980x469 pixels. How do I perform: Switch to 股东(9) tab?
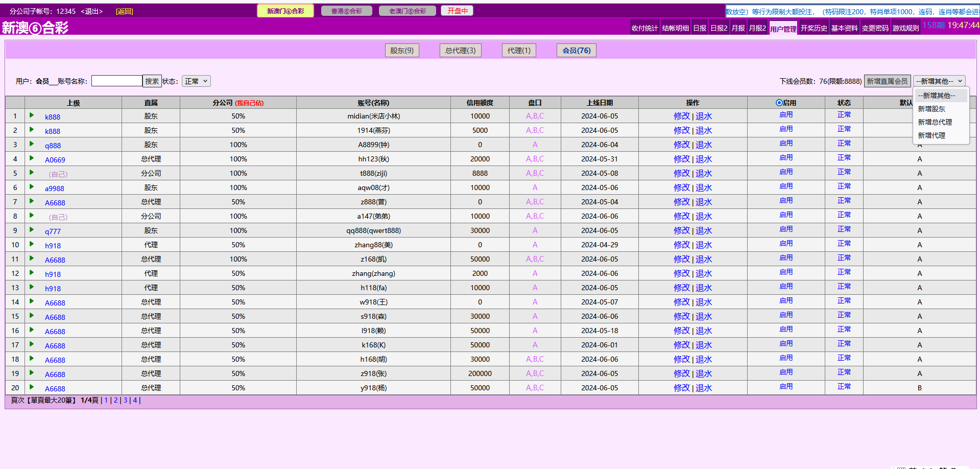[x=402, y=51]
